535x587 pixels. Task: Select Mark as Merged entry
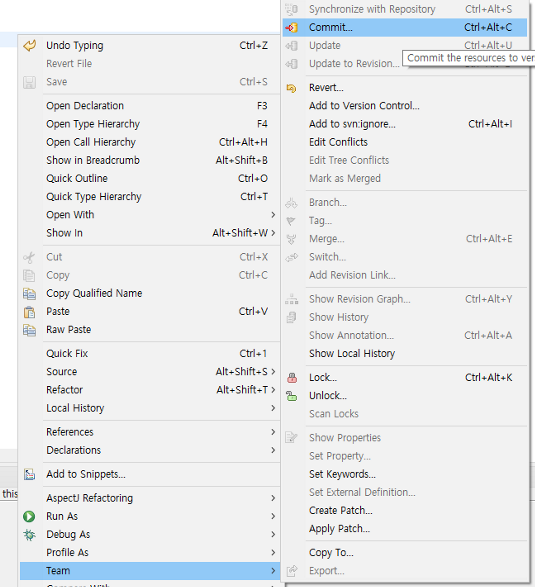pos(405,179)
